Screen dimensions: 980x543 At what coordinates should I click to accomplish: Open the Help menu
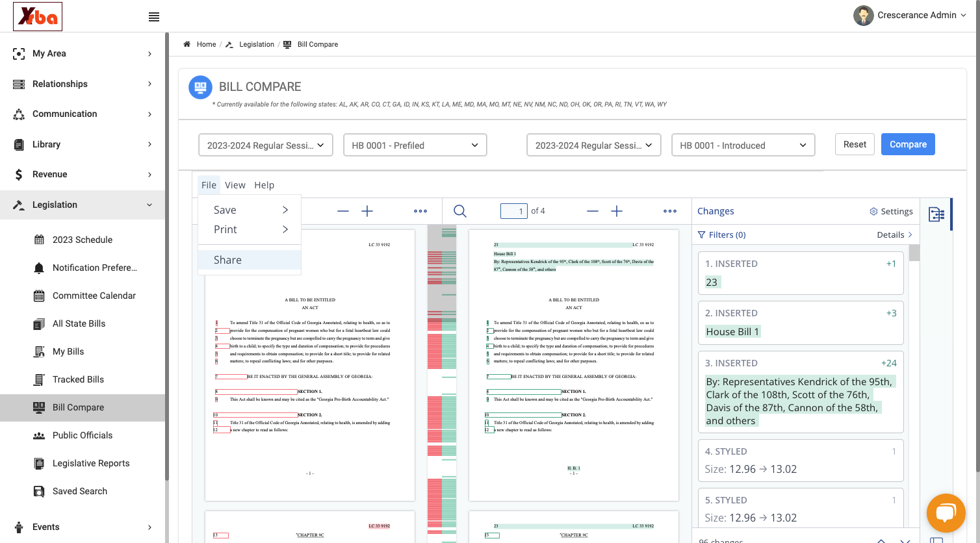pyautogui.click(x=264, y=185)
